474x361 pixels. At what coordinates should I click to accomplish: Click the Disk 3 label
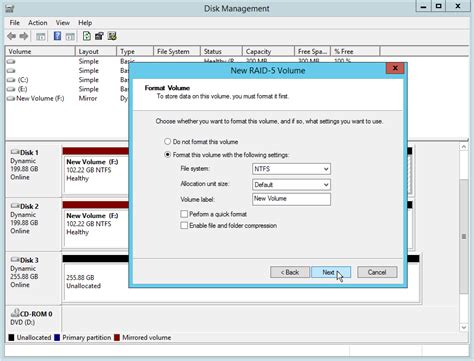[29, 260]
